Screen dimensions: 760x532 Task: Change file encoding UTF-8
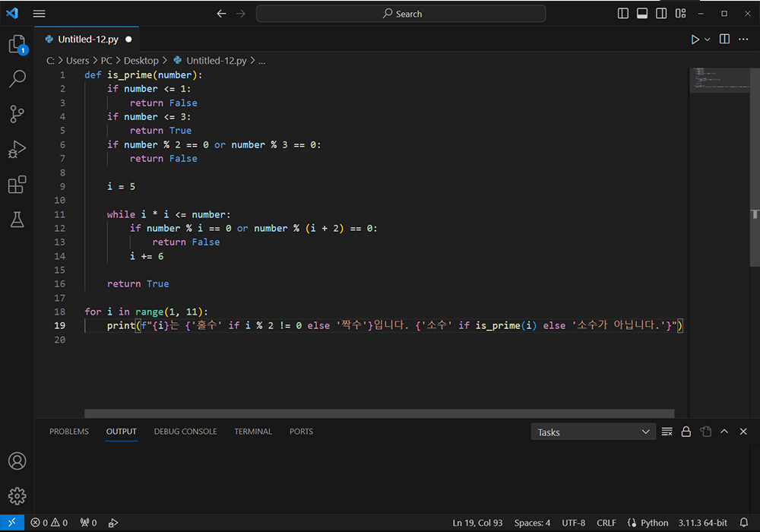(573, 523)
